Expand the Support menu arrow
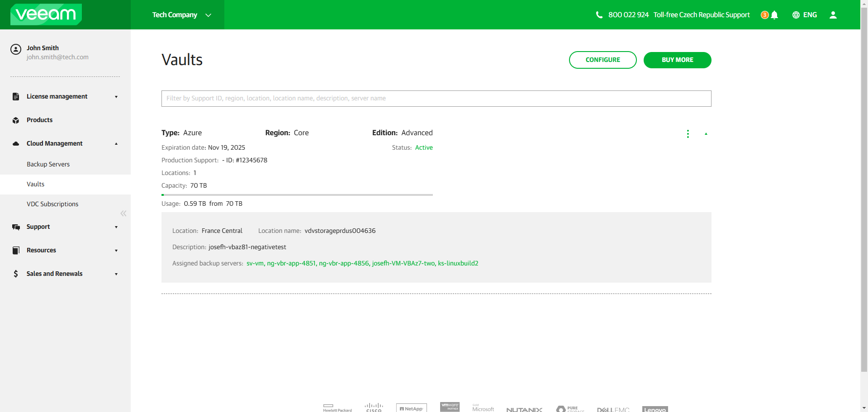 [x=116, y=227]
